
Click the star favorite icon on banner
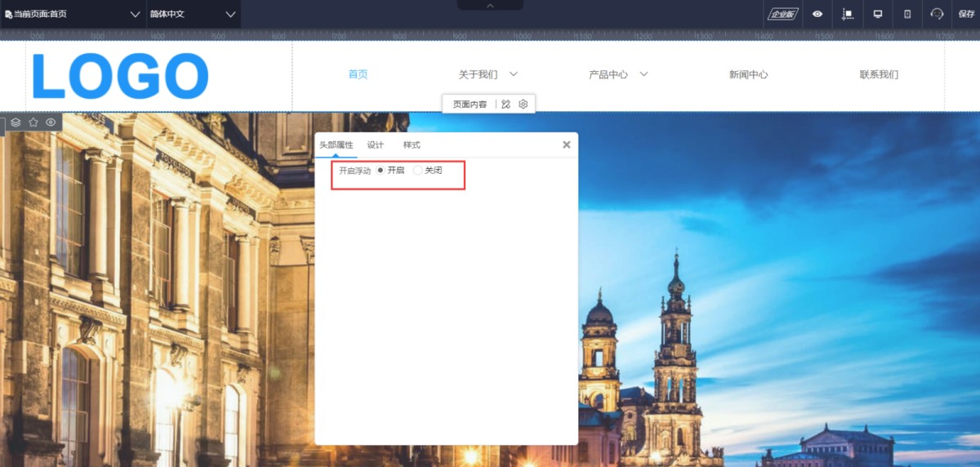click(x=33, y=122)
